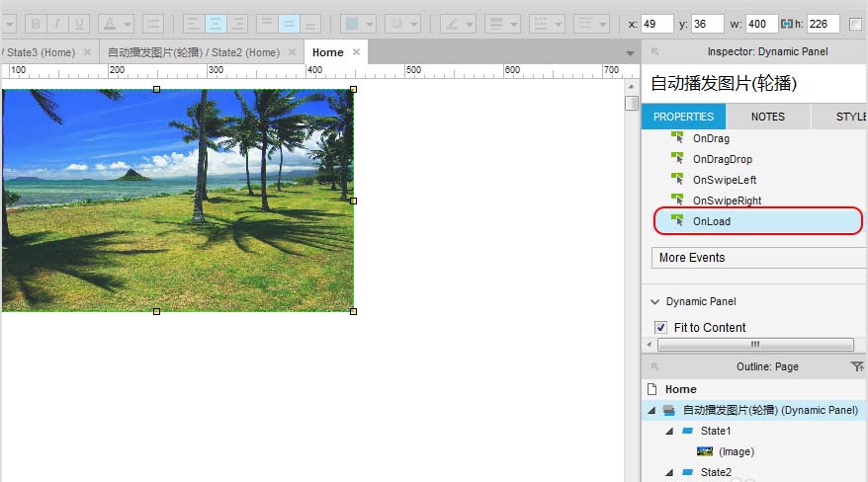This screenshot has width=868, height=482.
Task: Open the PROPERTIES inspector tab
Action: pos(684,117)
